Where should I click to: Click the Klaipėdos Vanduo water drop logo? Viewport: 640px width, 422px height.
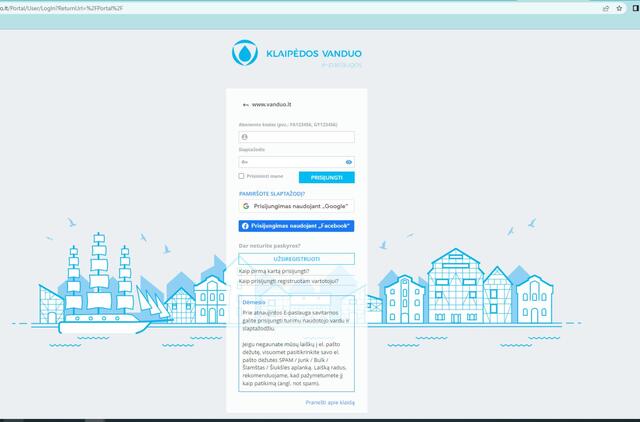[244, 53]
